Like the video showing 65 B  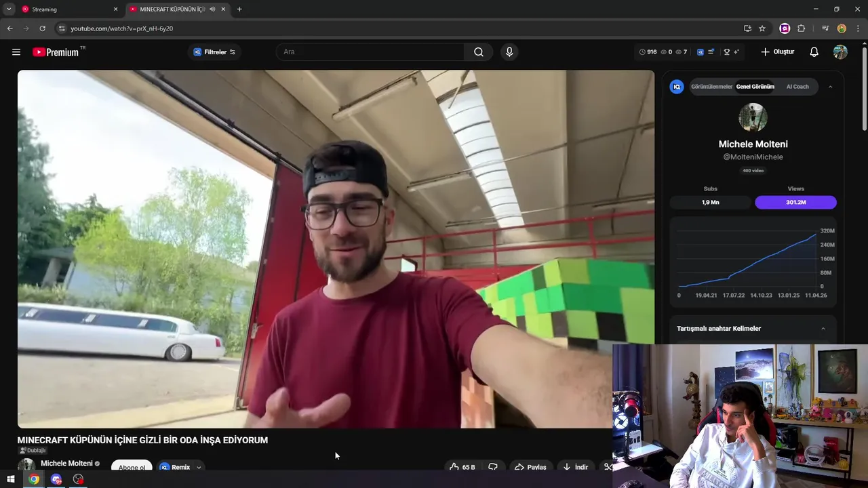click(462, 467)
